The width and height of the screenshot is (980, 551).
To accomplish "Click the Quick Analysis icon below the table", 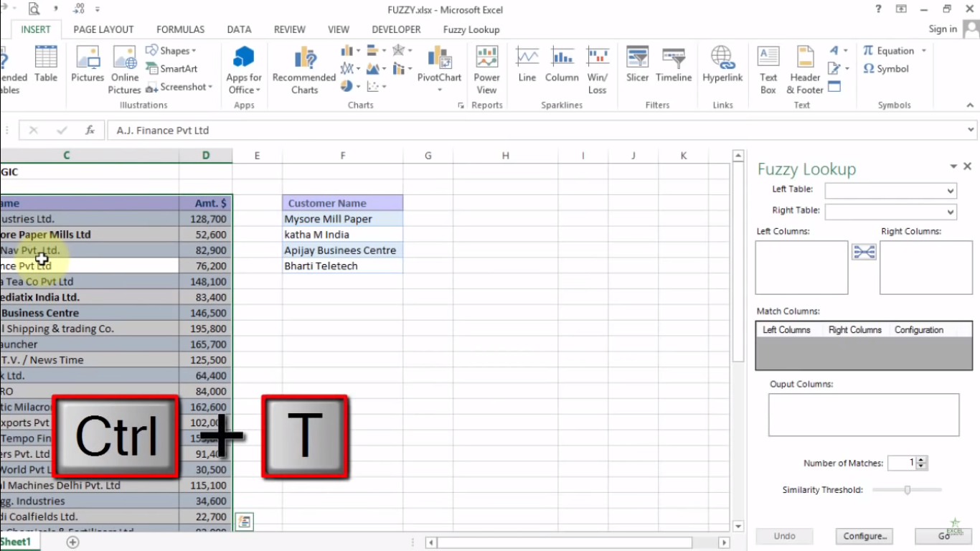I will click(244, 522).
